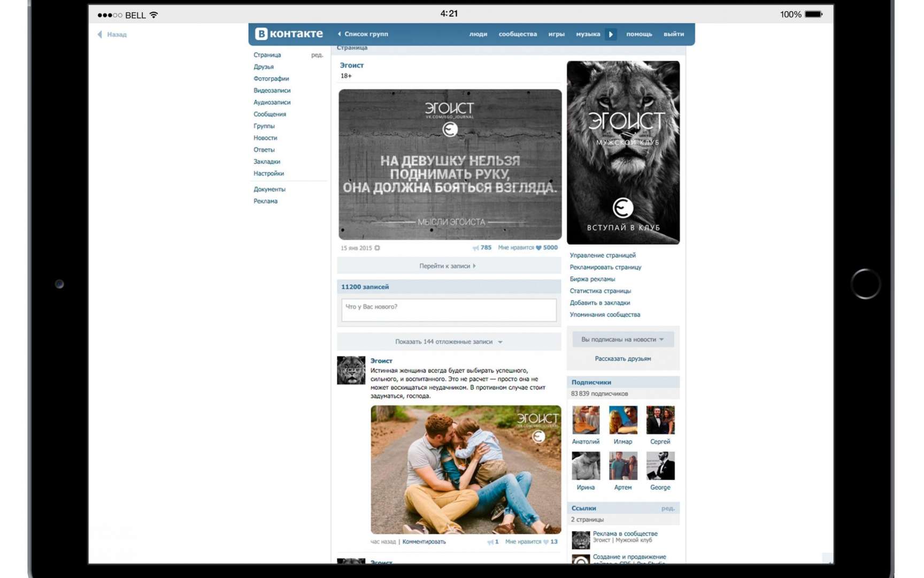Click the repost megaphone icon with 785
Viewport: 924px width, 578px height.
click(475, 248)
